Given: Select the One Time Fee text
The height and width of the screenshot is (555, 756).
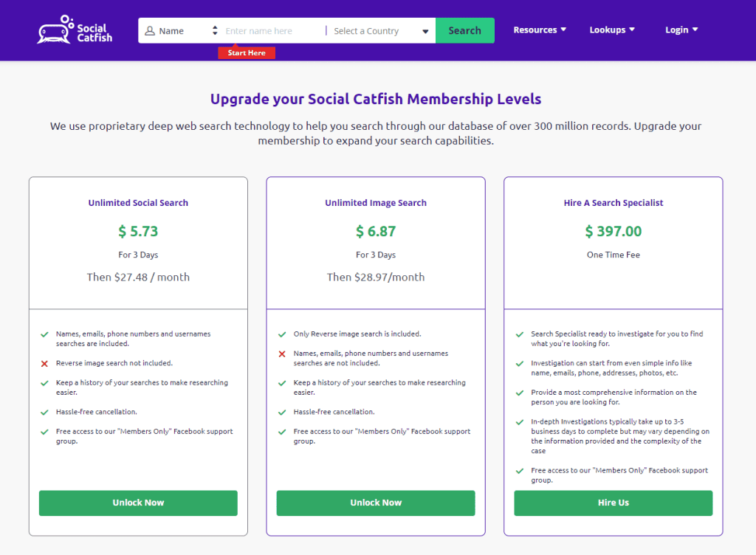Looking at the screenshot, I should (614, 255).
